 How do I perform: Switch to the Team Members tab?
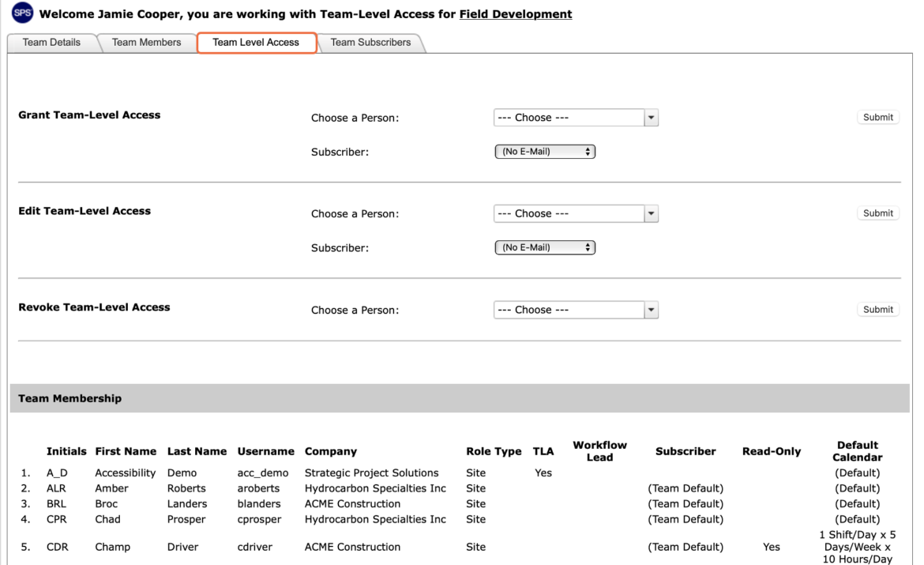click(146, 43)
